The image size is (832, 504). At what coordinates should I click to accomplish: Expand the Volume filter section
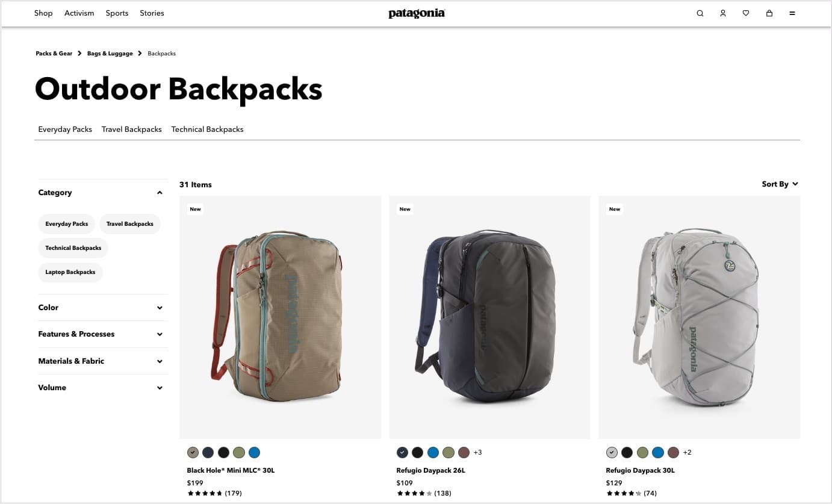(101, 388)
